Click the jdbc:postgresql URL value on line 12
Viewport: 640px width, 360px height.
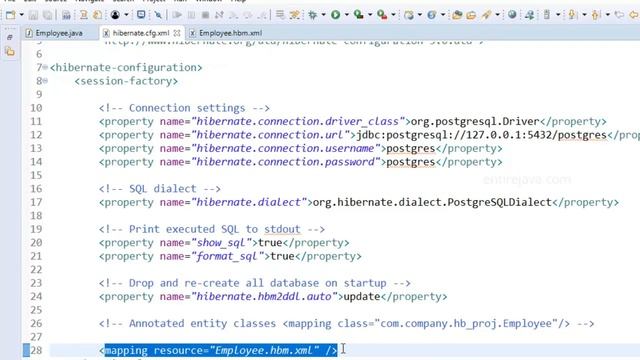point(482,135)
